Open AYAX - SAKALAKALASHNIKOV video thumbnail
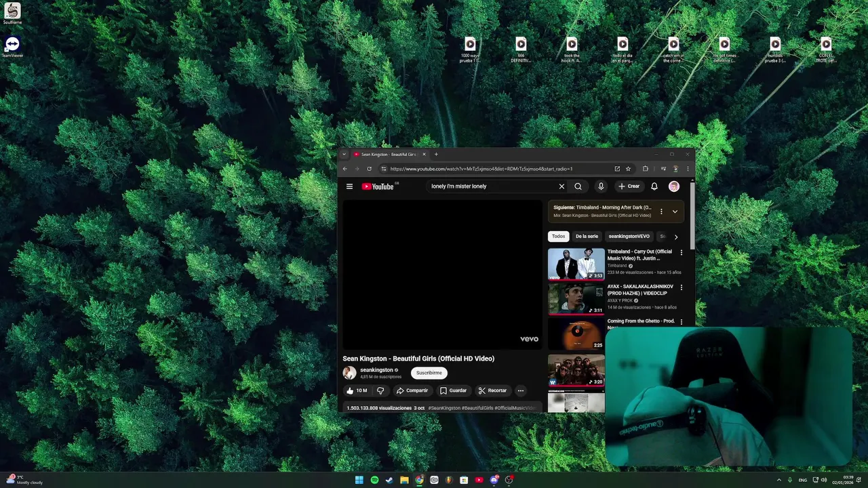The height and width of the screenshot is (488, 868). pos(576,299)
